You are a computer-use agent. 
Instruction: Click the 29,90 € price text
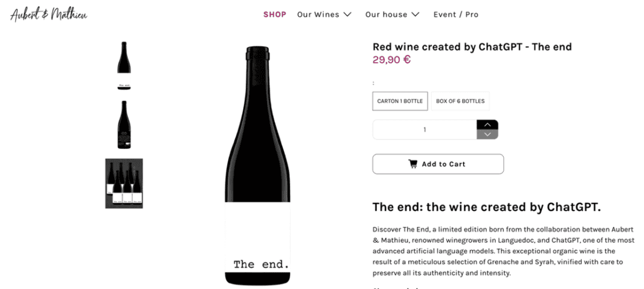click(391, 59)
